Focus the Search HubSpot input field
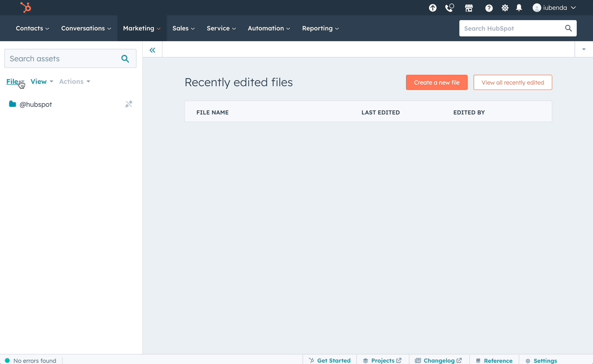This screenshot has width=593, height=364. pyautogui.click(x=512, y=28)
